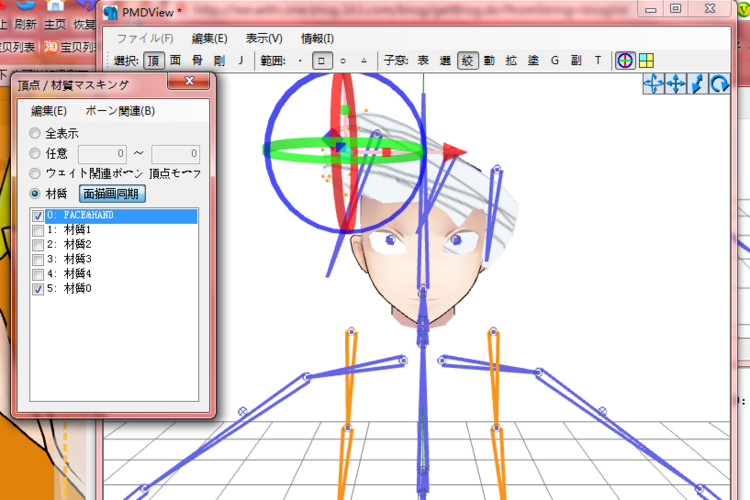This screenshot has width=750, height=500.
Task: Check material 1: 材質1 checkbox
Action: click(x=38, y=231)
